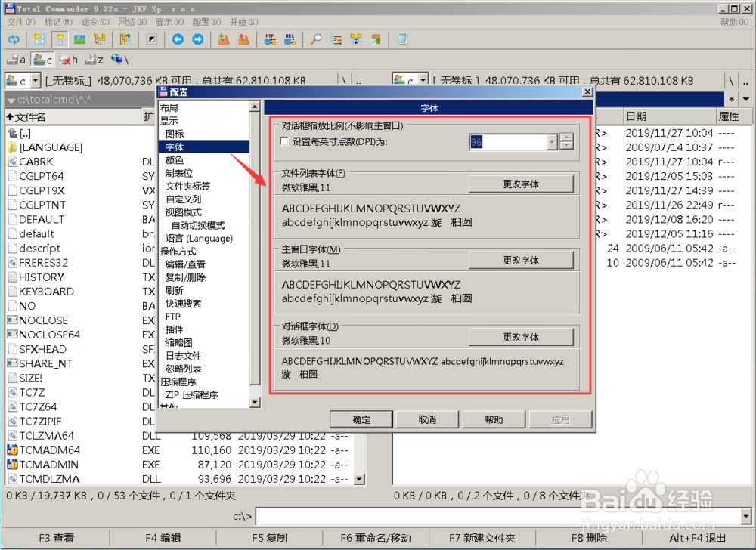
Task: Switch to brief file view icon
Action: tap(39, 39)
